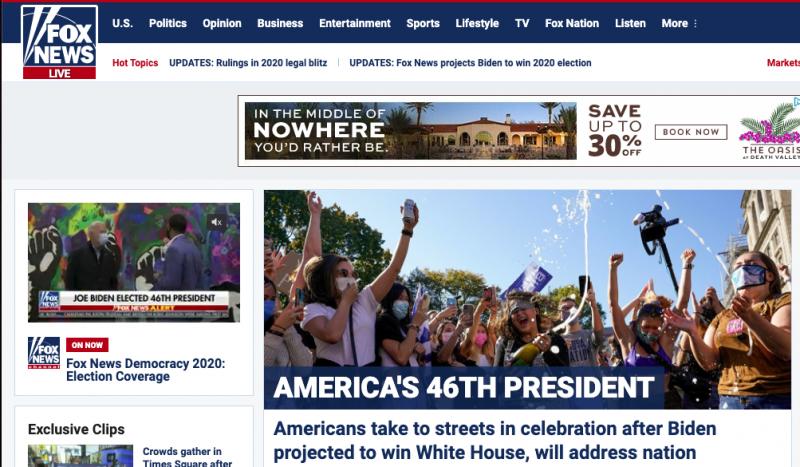The width and height of the screenshot is (800, 467).
Task: Open the Opinion section
Action: pyautogui.click(x=222, y=23)
